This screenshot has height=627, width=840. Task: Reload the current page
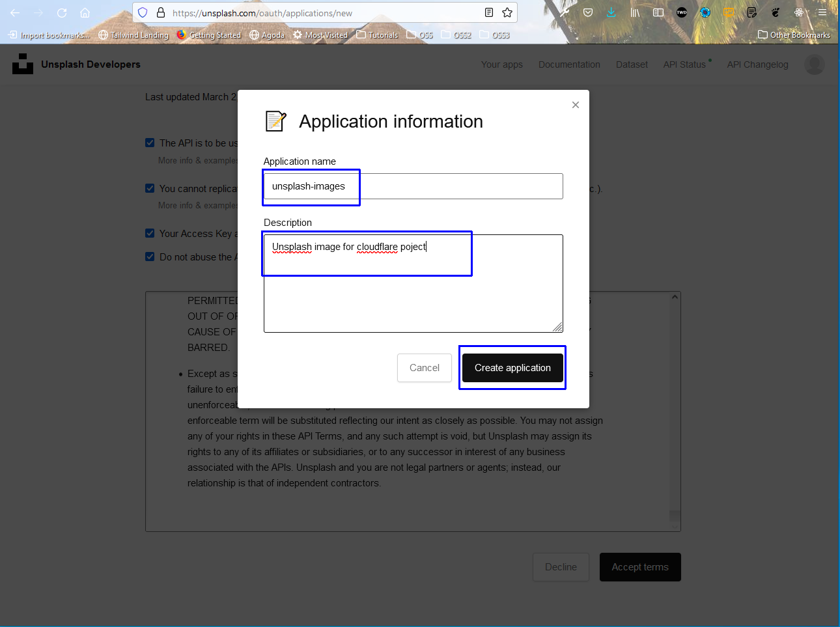[62, 12]
